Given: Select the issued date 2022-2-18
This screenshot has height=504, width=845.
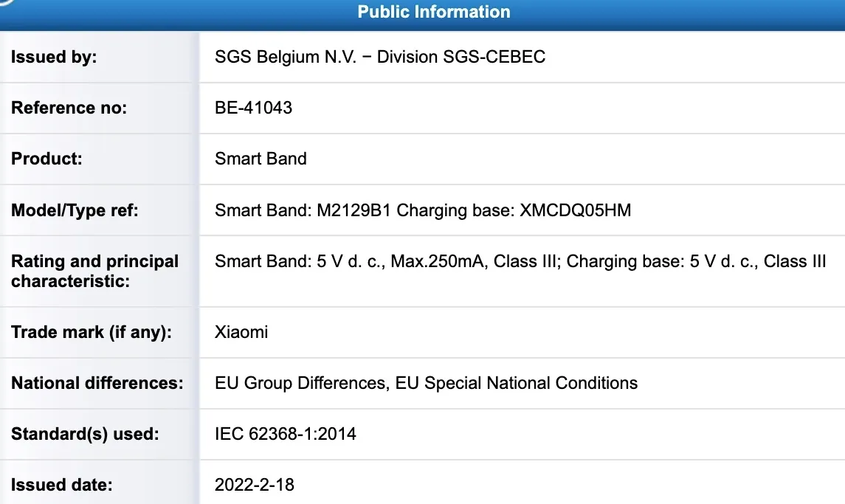Looking at the screenshot, I should point(254,485).
